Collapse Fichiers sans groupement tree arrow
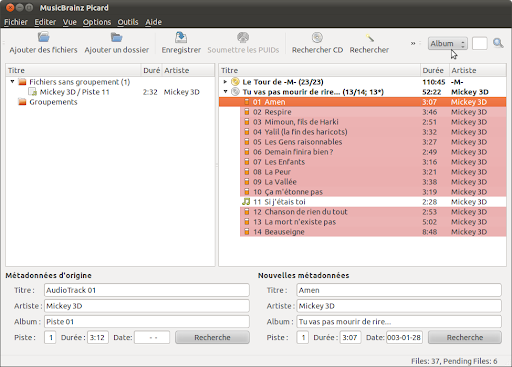The height and width of the screenshot is (367, 512). (x=12, y=82)
